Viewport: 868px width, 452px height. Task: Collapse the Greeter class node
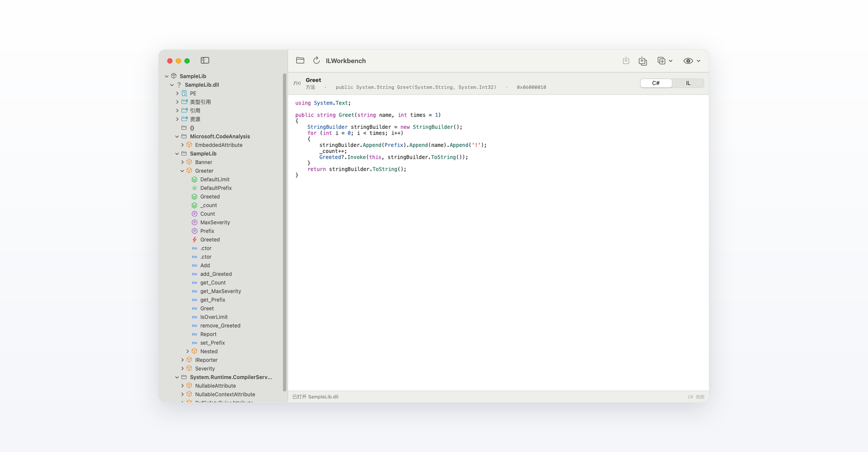[183, 171]
